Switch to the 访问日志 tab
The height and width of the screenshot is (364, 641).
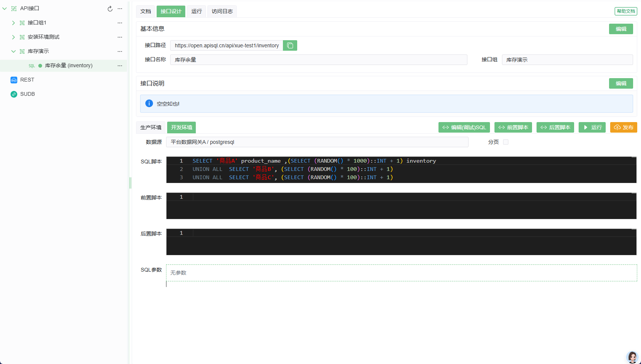click(x=222, y=11)
